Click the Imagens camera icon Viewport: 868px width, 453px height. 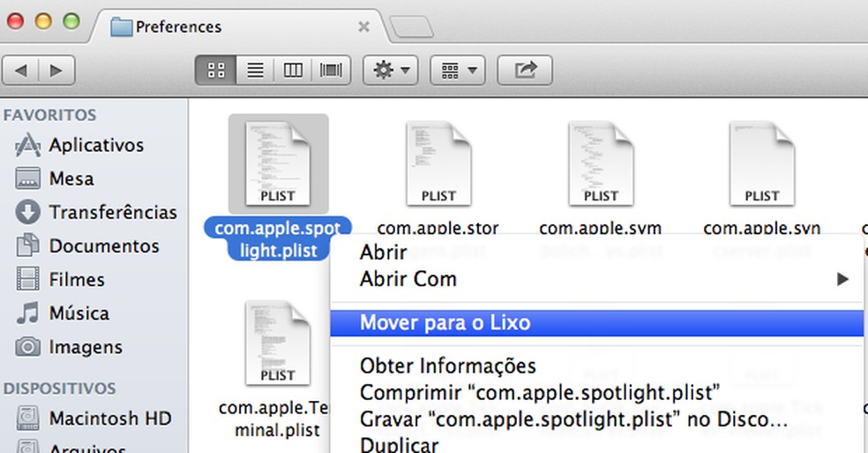pyautogui.click(x=27, y=347)
